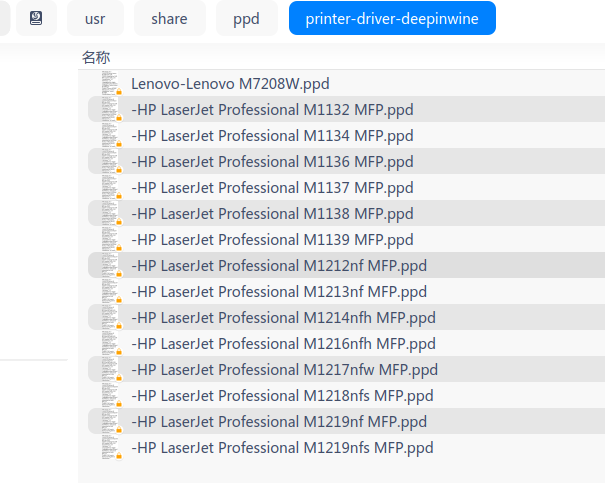
Task: Click the M1214nfh MFP.ppd file icon
Action: [112, 317]
